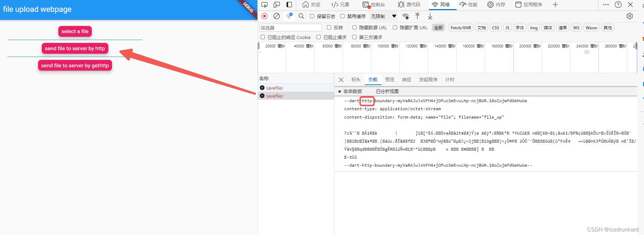Image resolution: width=644 pixels, height=235 pixels.
Task: Switch to the 元素 elements tab
Action: click(340, 5)
